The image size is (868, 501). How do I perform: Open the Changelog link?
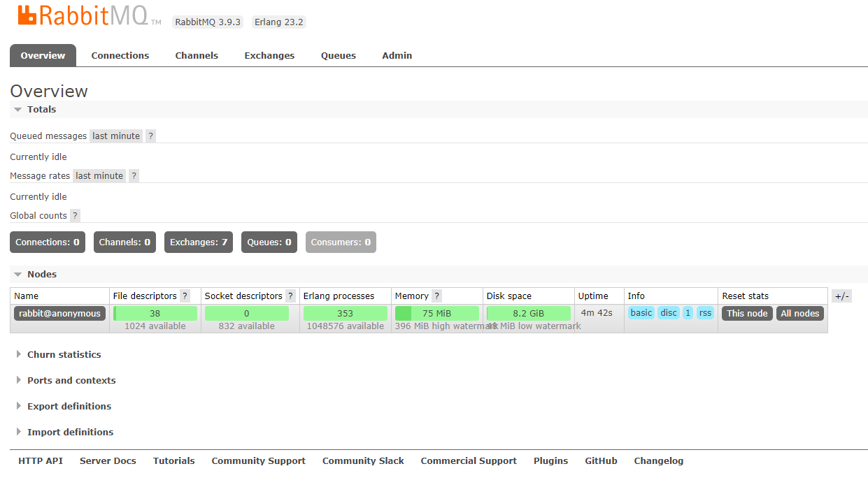[659, 461]
